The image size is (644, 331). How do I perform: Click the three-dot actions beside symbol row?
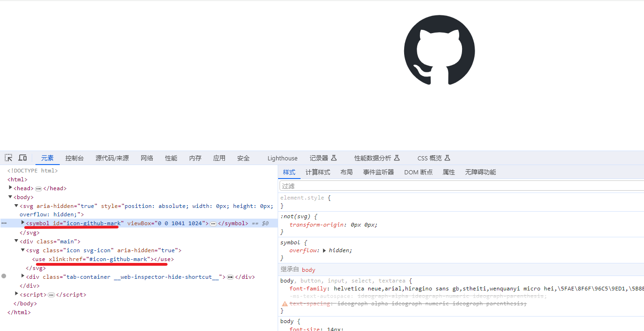click(x=4, y=223)
